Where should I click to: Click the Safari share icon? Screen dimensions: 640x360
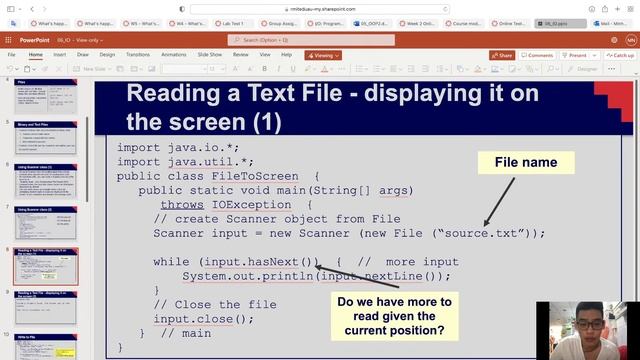click(x=605, y=9)
